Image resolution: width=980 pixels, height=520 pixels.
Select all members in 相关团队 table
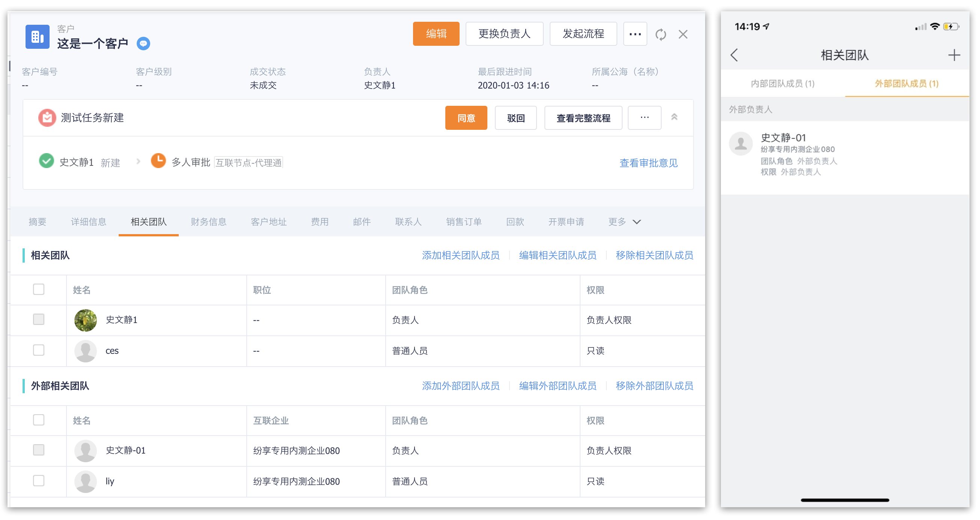[38, 289]
